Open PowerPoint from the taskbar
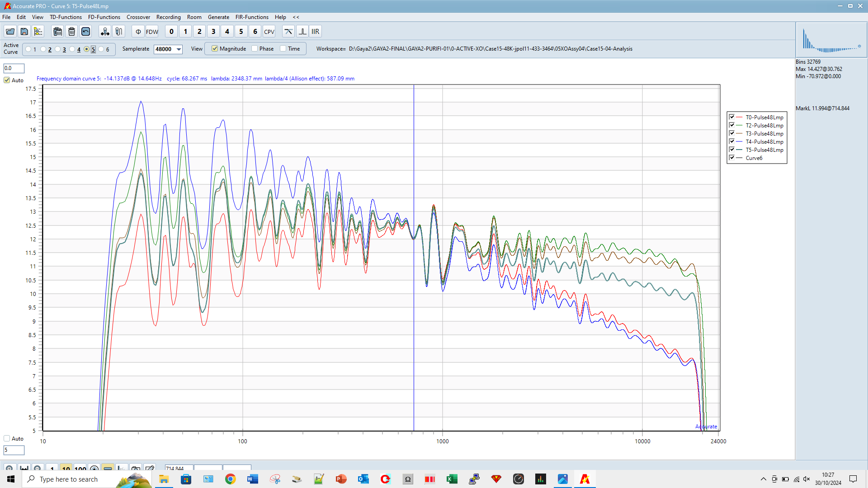Image resolution: width=868 pixels, height=488 pixels. (x=341, y=479)
